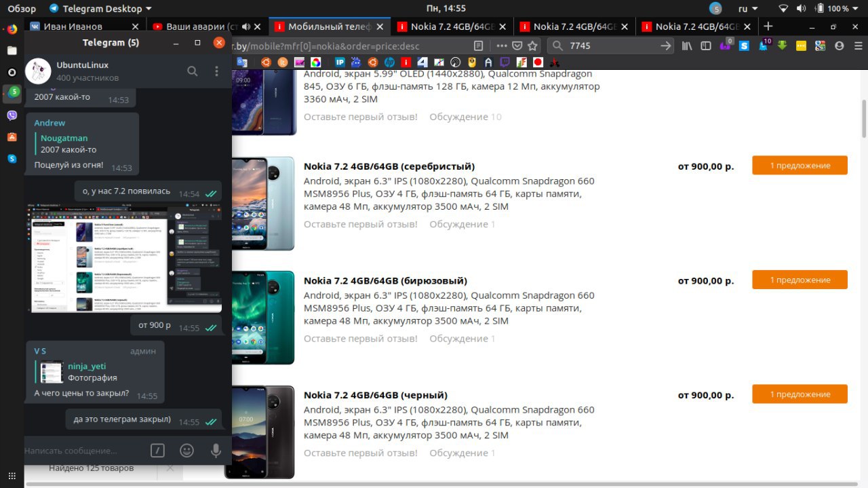Open Обсуждение link for черный Nokia
Viewport: 868px width, 488px height.
click(x=462, y=453)
